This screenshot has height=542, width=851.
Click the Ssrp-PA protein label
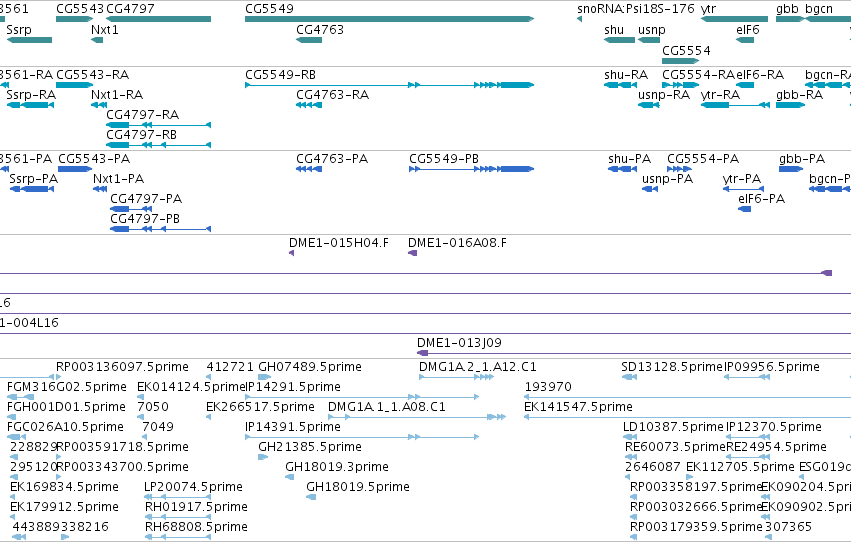point(34,178)
